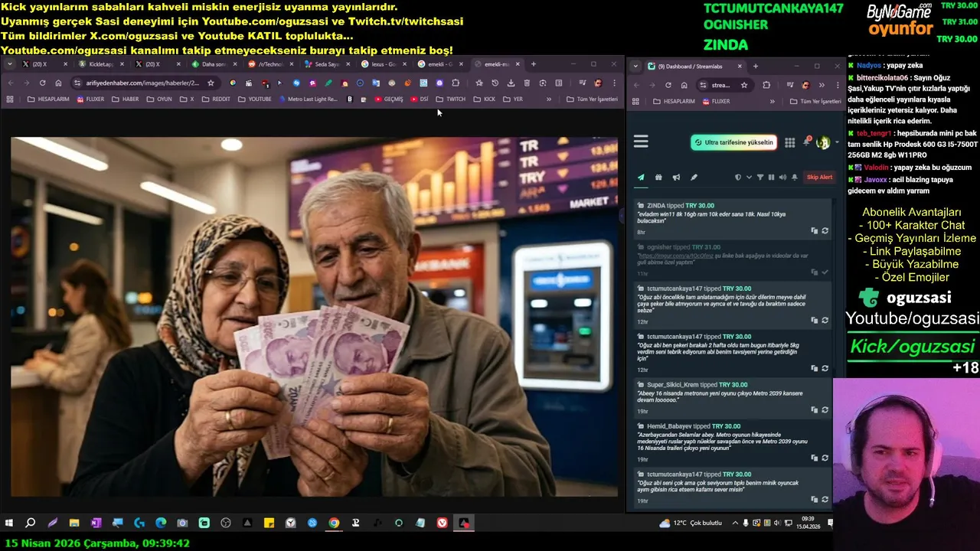This screenshot has width=980, height=551.
Task: Open extensions puzzle icon in Streamlabs window
Action: (766, 85)
